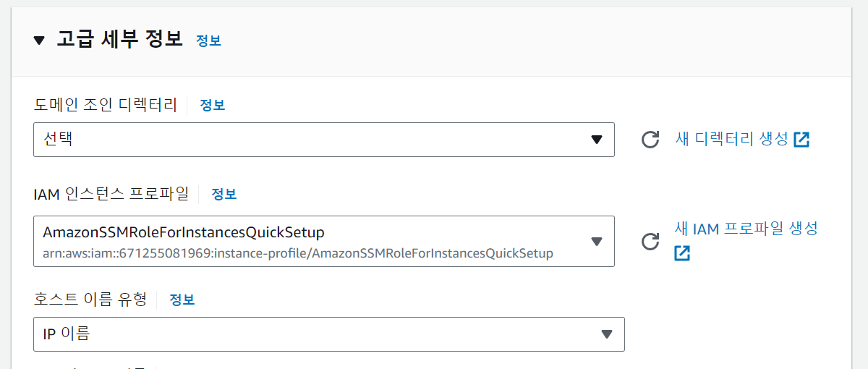The width and height of the screenshot is (868, 369).
Task: Click the arrow of IP 이름 dropdown
Action: (607, 334)
